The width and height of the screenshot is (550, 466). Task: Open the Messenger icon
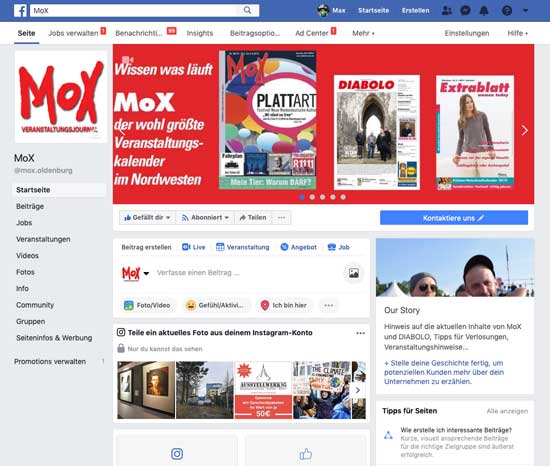[465, 11]
